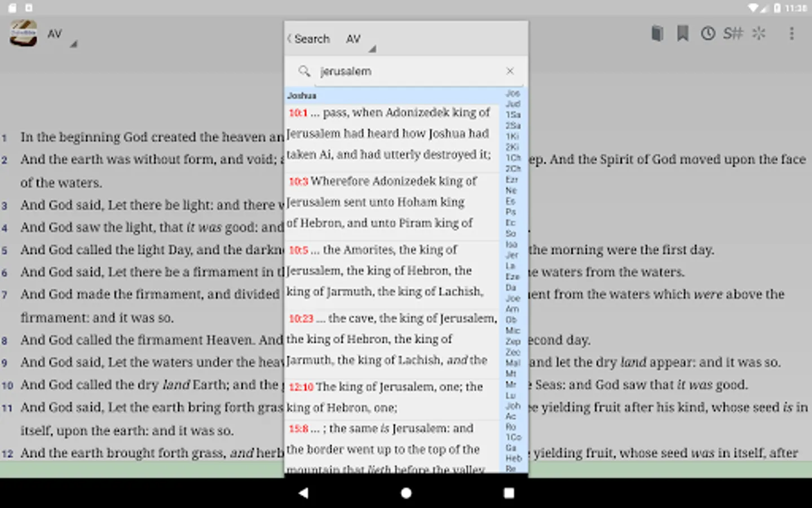Open the book library icon in the toolbar

click(657, 33)
